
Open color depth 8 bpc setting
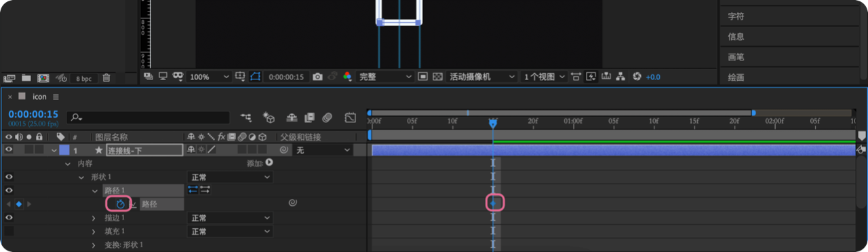click(83, 79)
